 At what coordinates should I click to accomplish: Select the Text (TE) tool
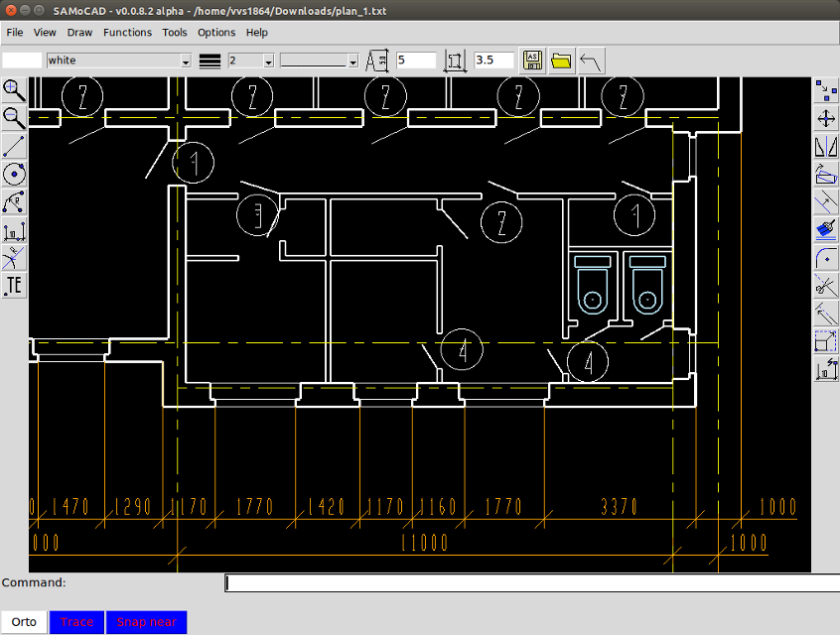click(x=14, y=286)
